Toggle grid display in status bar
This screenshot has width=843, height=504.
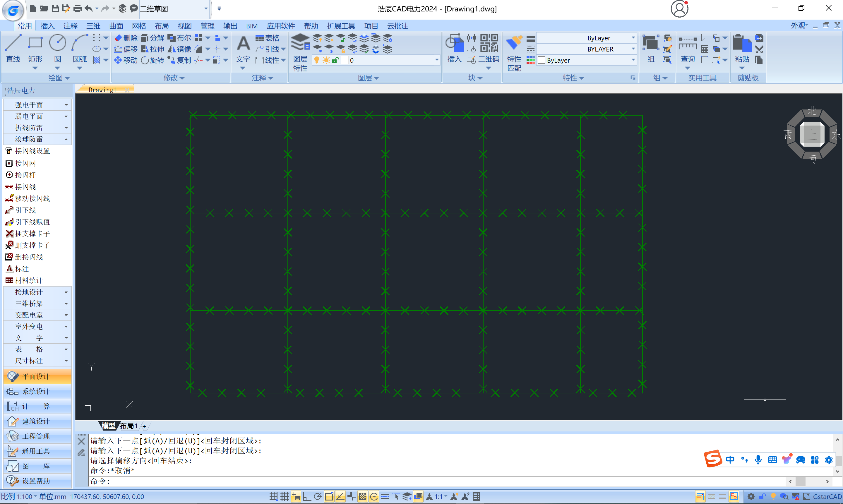click(285, 496)
